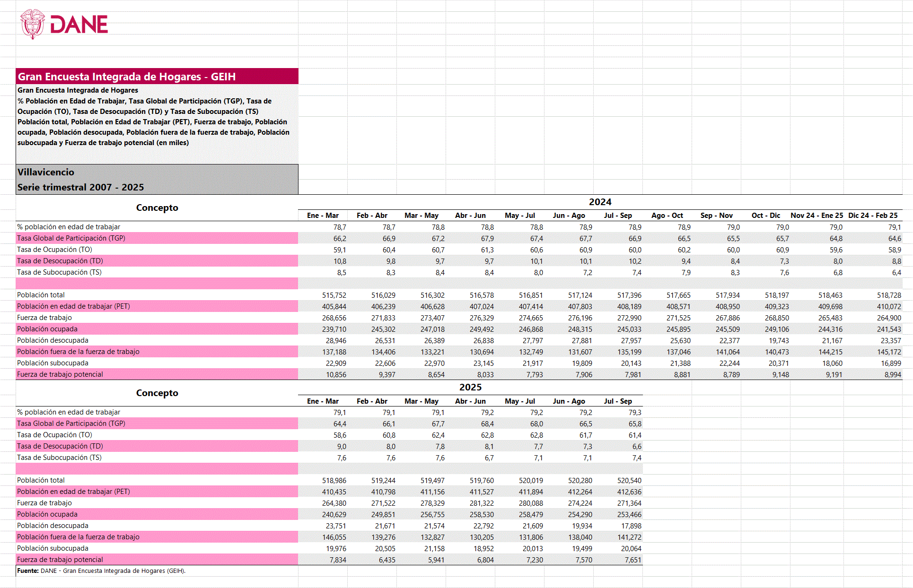Click the 2025 year header

[x=470, y=387]
